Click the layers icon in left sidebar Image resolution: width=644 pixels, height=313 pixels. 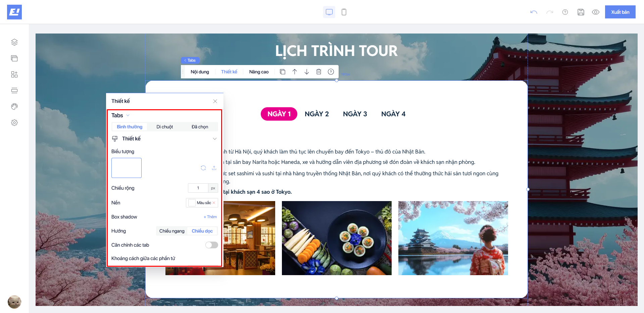pyautogui.click(x=14, y=42)
